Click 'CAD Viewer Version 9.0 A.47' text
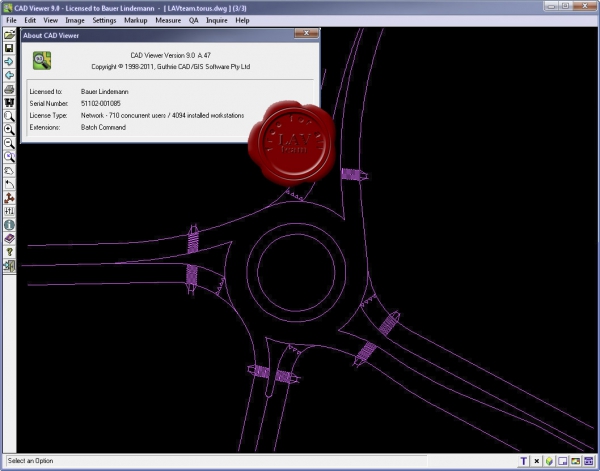Viewport: 600px width, 471px height. [171, 55]
